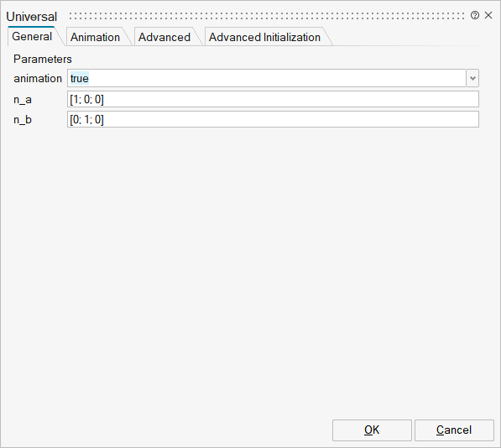Click the Parameters group label
The image size is (501, 448).
[43, 59]
